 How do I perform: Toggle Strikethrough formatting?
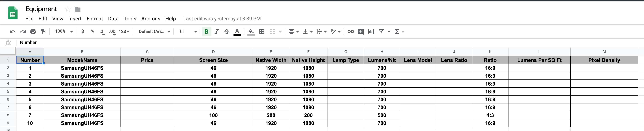[227, 31]
